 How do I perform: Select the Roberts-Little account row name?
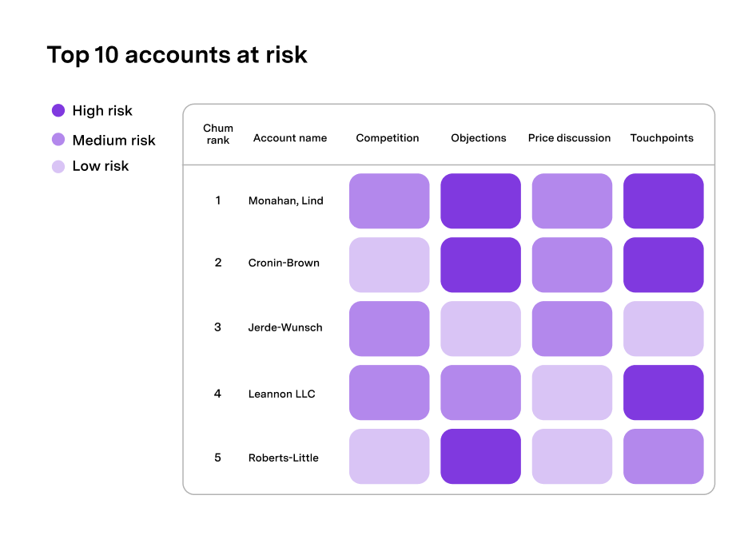point(284,458)
